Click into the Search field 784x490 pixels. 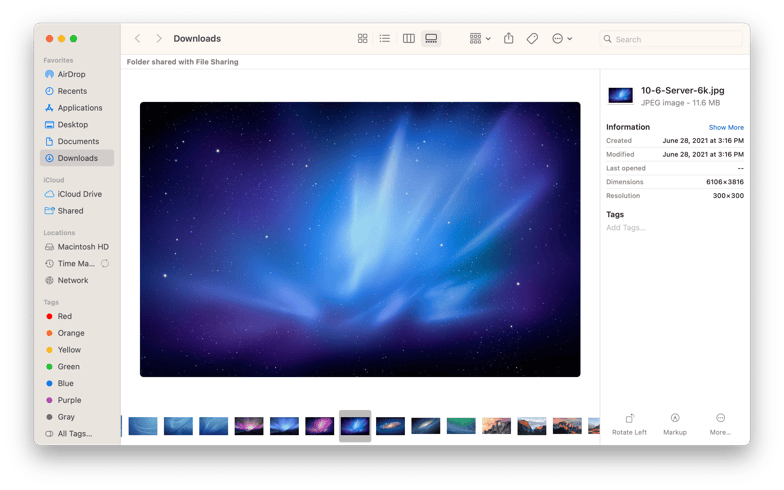click(x=672, y=39)
